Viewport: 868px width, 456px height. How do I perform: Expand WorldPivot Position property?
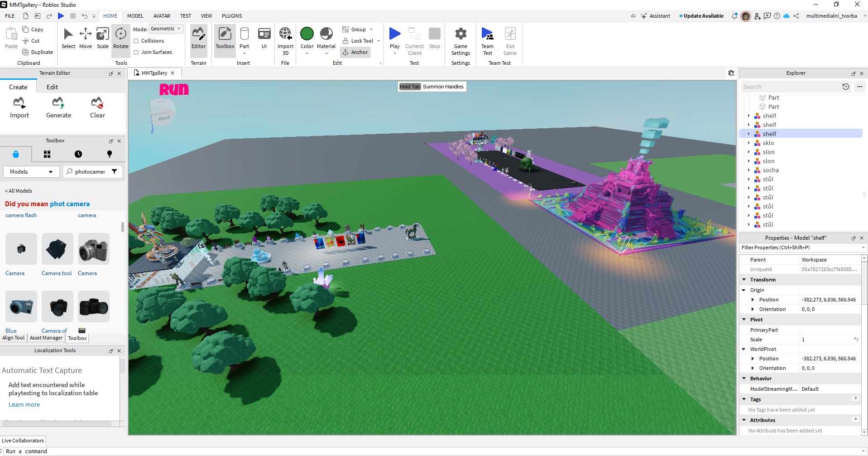753,359
